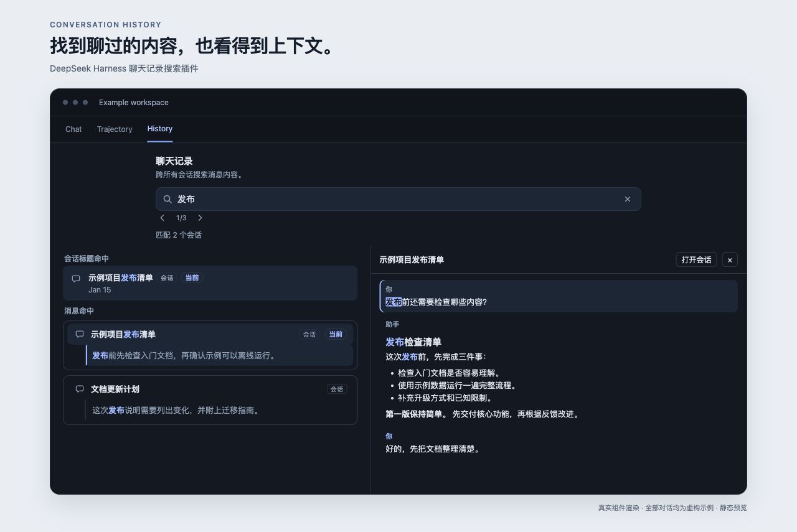Focus the search input containing 发布
The image size is (797, 532).
click(398, 199)
